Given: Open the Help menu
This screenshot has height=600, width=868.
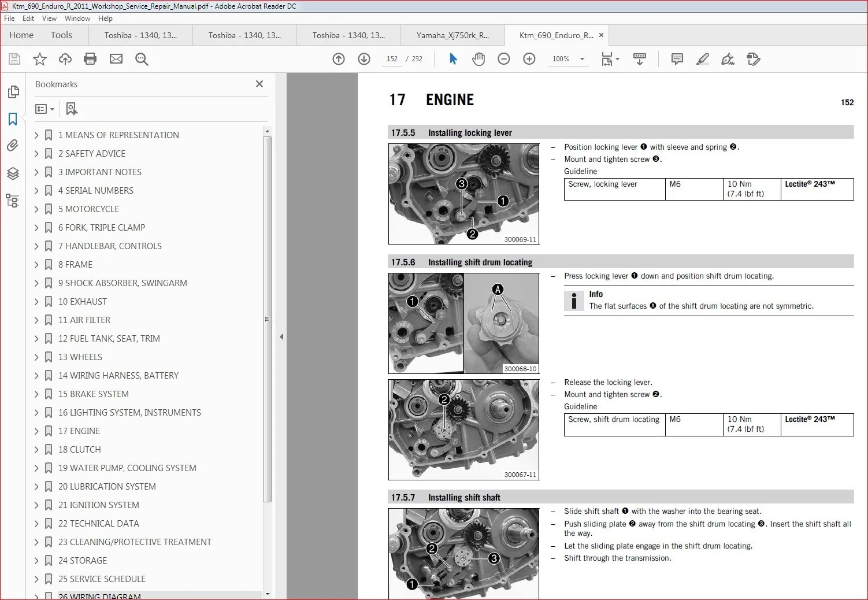Looking at the screenshot, I should point(105,18).
